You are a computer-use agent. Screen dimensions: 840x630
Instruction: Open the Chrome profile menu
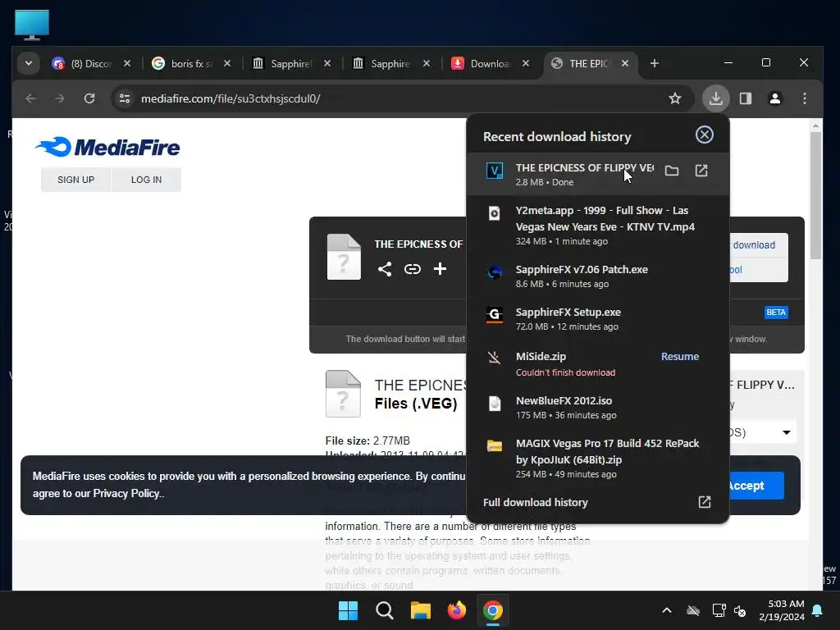point(774,98)
